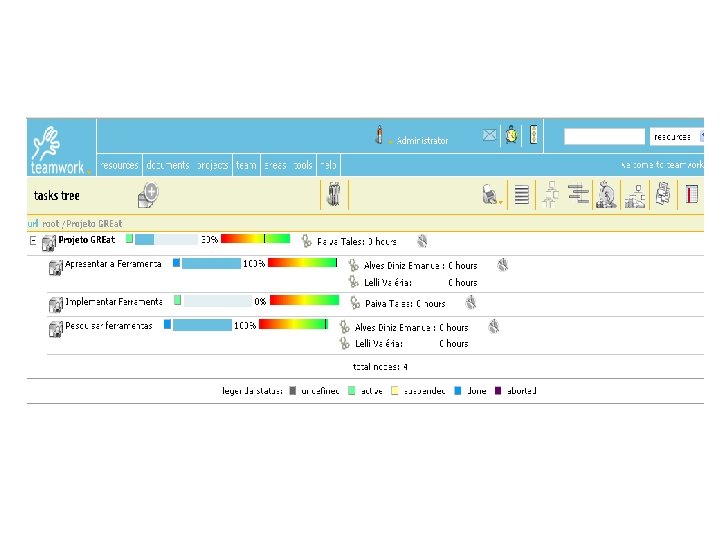Viewport: 720px width, 540px height.
Task: Open the hierarchy tree view icon
Action: tap(550, 195)
